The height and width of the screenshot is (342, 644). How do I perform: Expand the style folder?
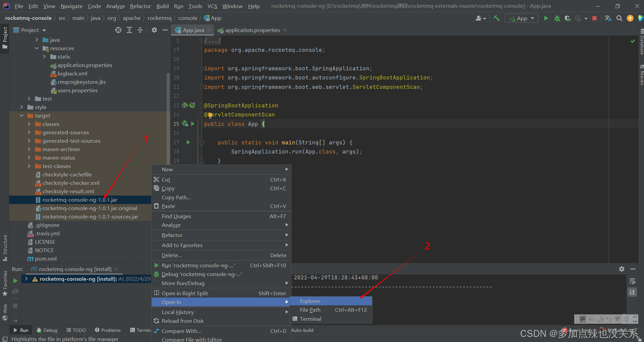point(22,107)
